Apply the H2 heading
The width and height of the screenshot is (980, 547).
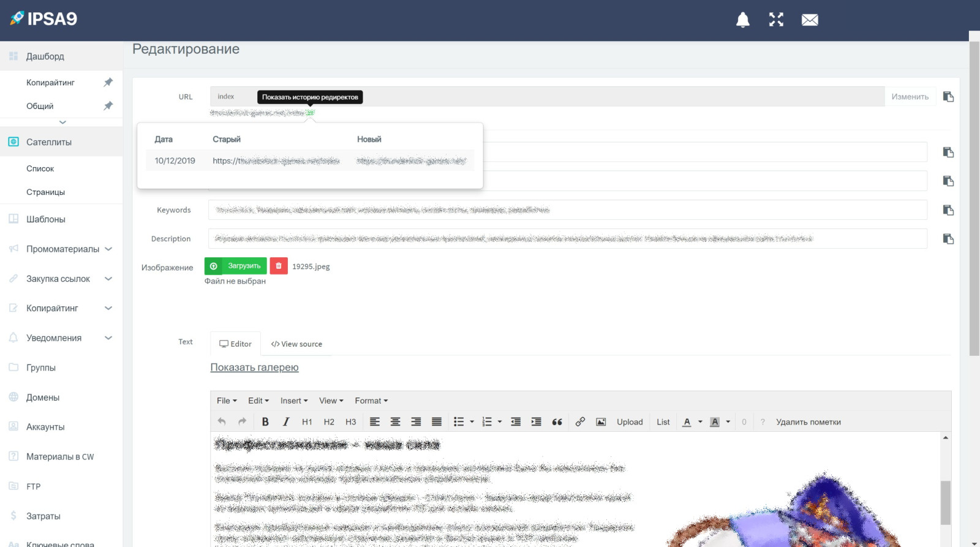329,421
